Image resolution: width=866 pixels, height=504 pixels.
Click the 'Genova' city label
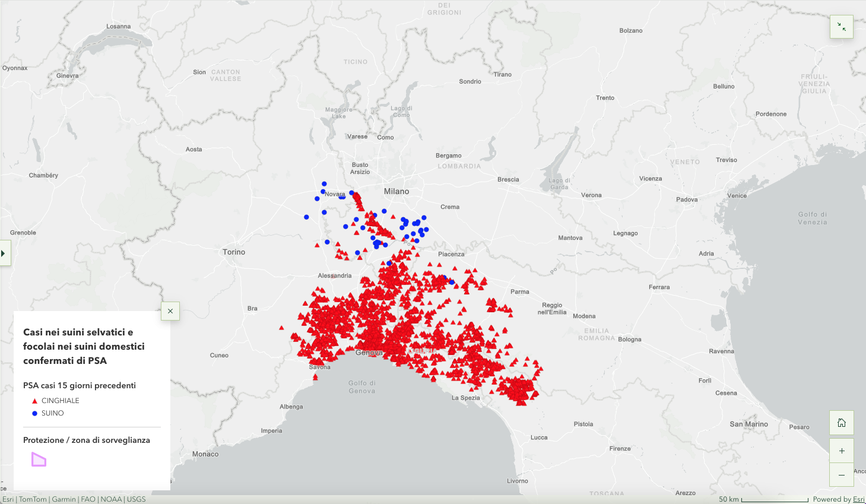pos(369,353)
